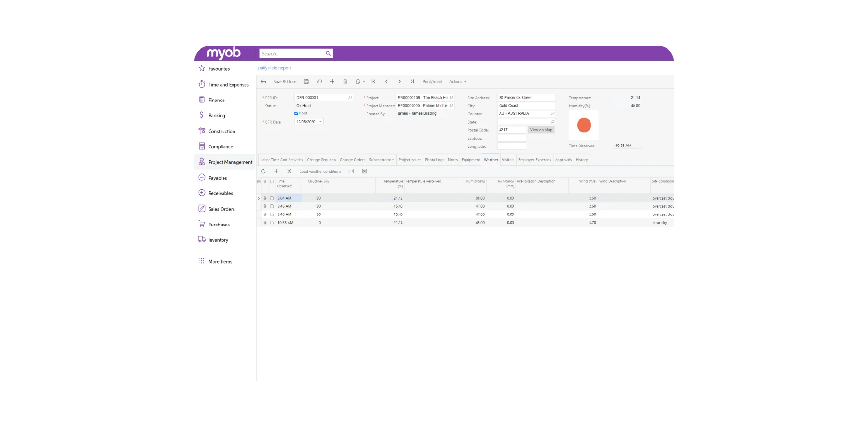Open the Compliance workspace
Viewport: 868px width, 427px height.
pos(215,146)
